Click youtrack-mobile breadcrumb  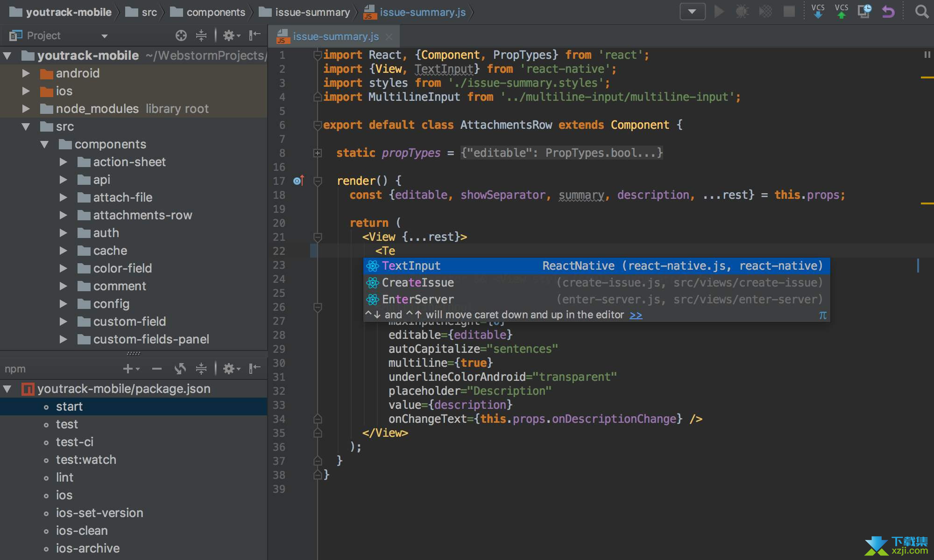[x=60, y=12]
